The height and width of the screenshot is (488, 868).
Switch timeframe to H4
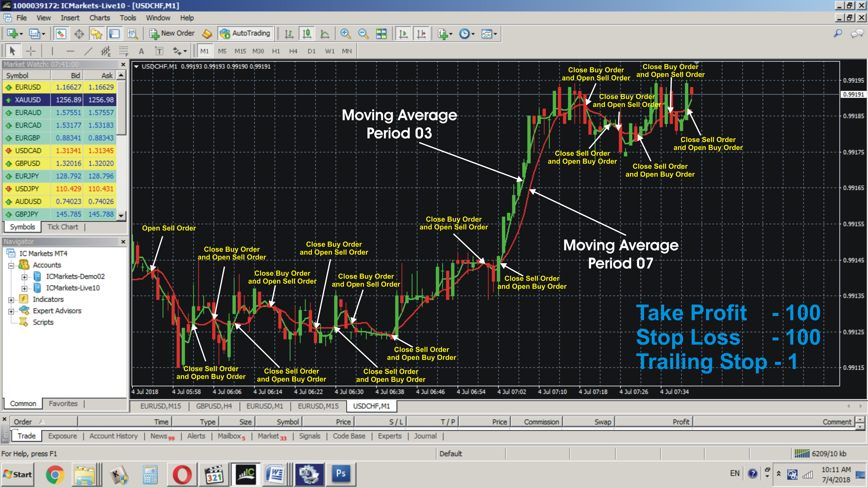click(293, 51)
